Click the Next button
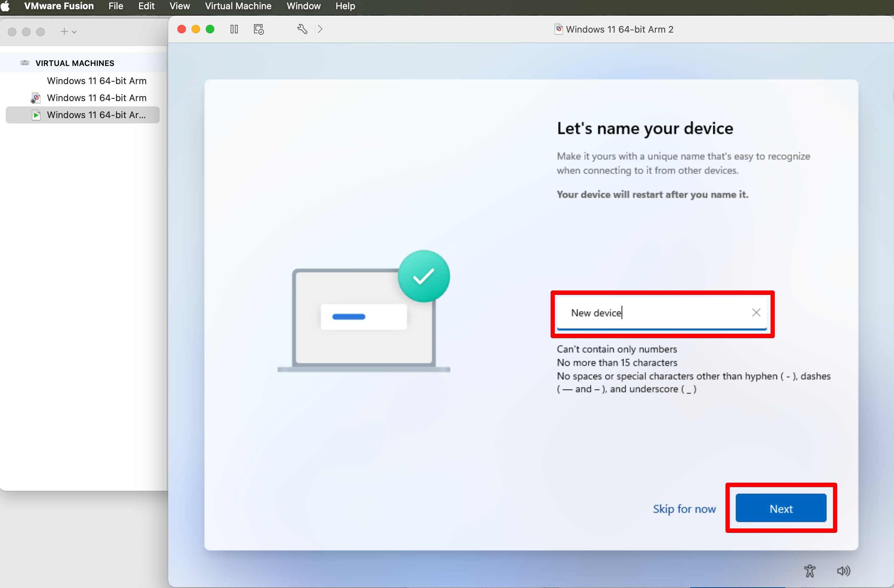Screen dimensions: 894x588 pos(780,509)
